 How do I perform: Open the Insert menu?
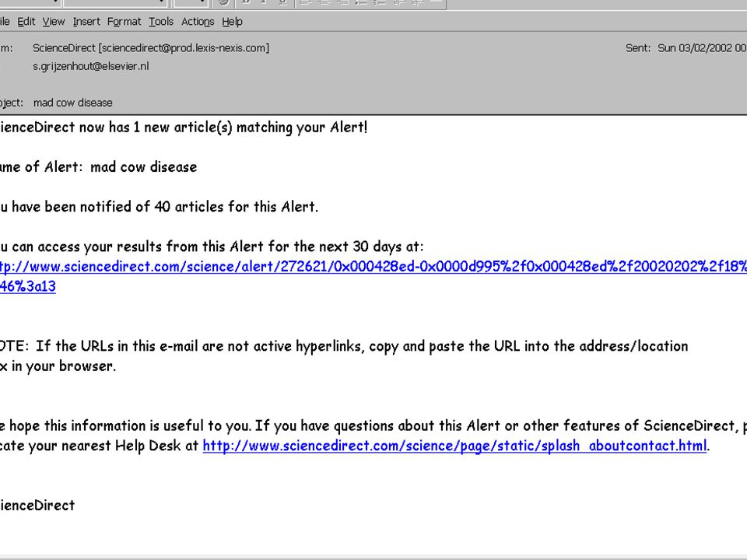click(86, 22)
